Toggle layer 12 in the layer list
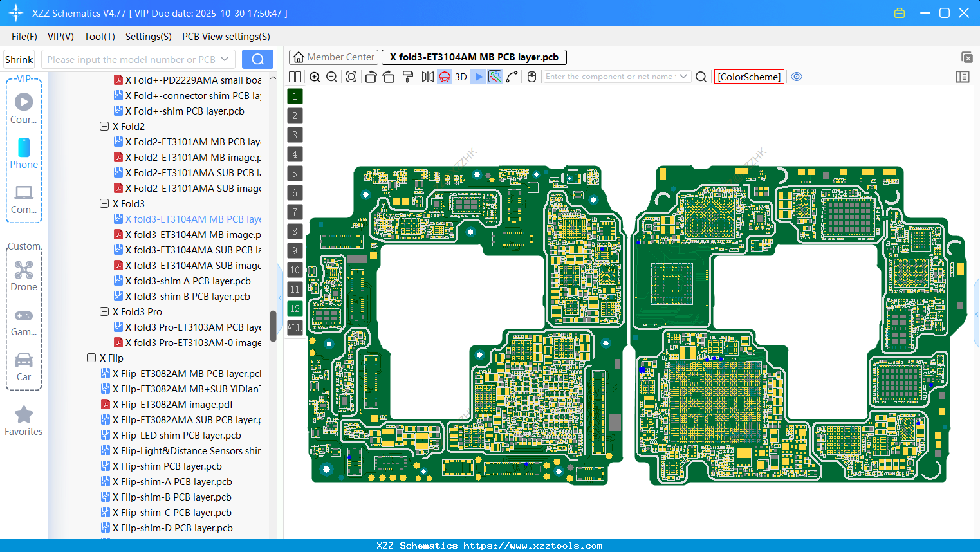The height and width of the screenshot is (552, 980). tap(295, 309)
